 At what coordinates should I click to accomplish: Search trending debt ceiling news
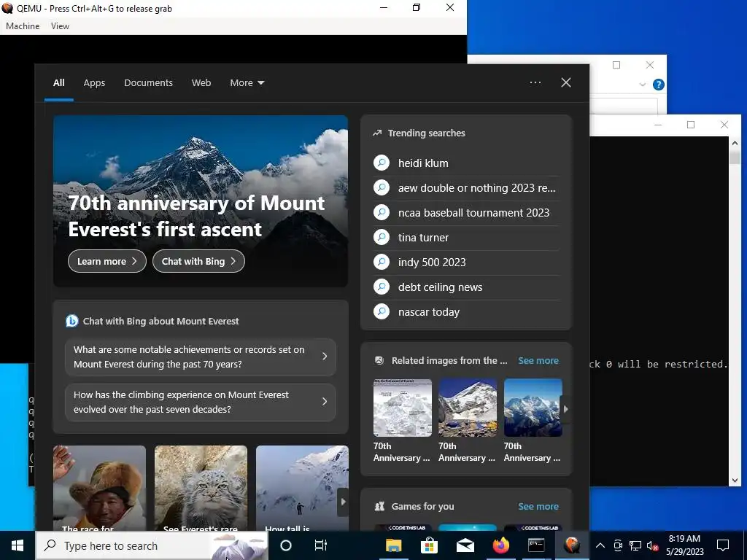(440, 287)
